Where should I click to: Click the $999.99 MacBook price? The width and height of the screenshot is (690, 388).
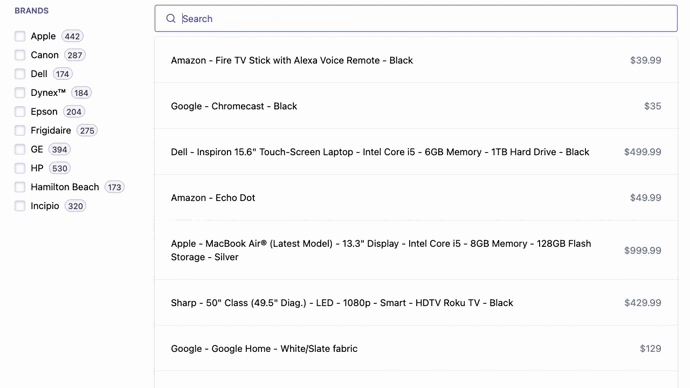tap(642, 250)
